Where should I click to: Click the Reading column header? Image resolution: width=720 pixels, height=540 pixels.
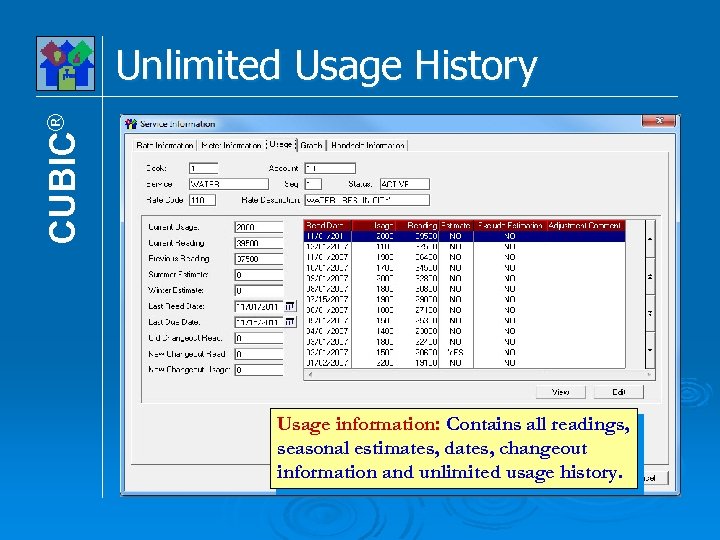[x=416, y=225]
